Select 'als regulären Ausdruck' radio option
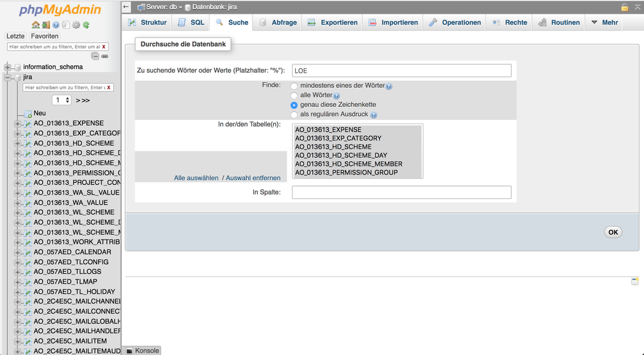 coord(294,115)
